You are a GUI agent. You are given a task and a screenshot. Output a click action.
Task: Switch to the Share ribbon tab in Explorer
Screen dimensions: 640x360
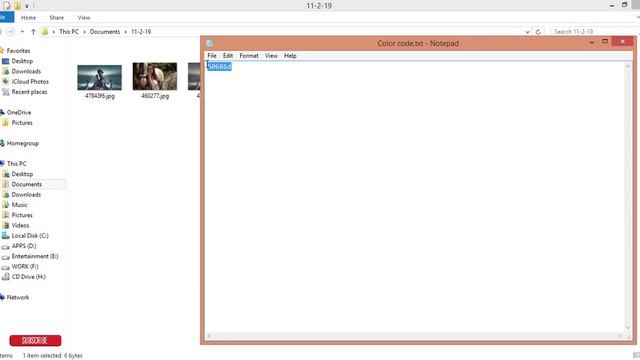(56, 18)
